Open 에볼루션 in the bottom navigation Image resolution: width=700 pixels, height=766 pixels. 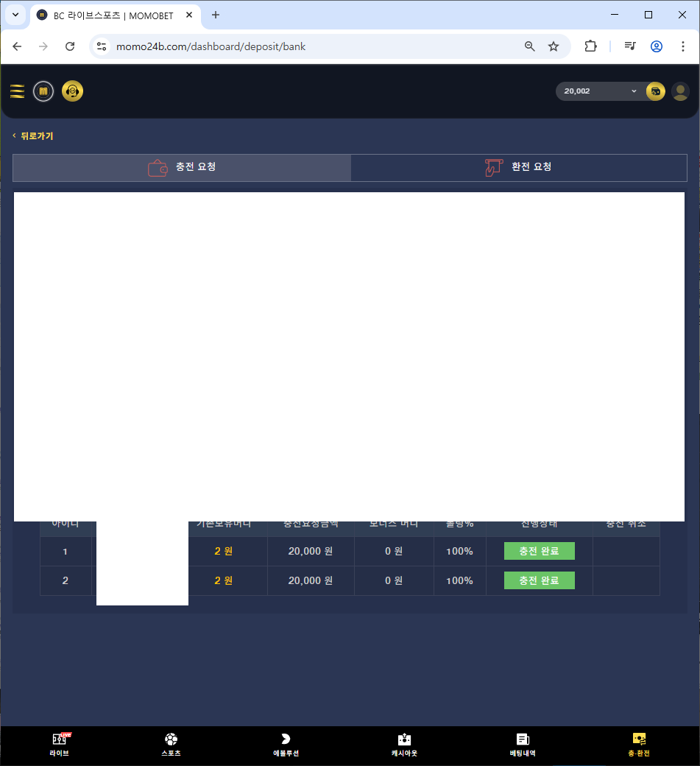(x=286, y=745)
